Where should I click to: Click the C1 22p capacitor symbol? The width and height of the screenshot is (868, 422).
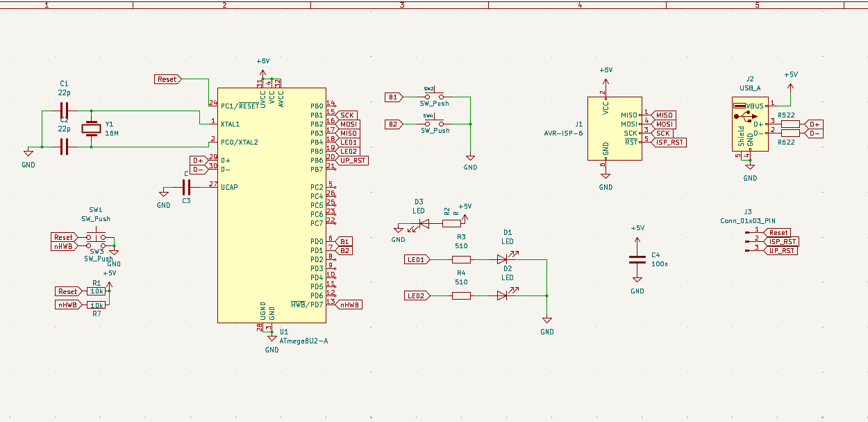point(64,111)
